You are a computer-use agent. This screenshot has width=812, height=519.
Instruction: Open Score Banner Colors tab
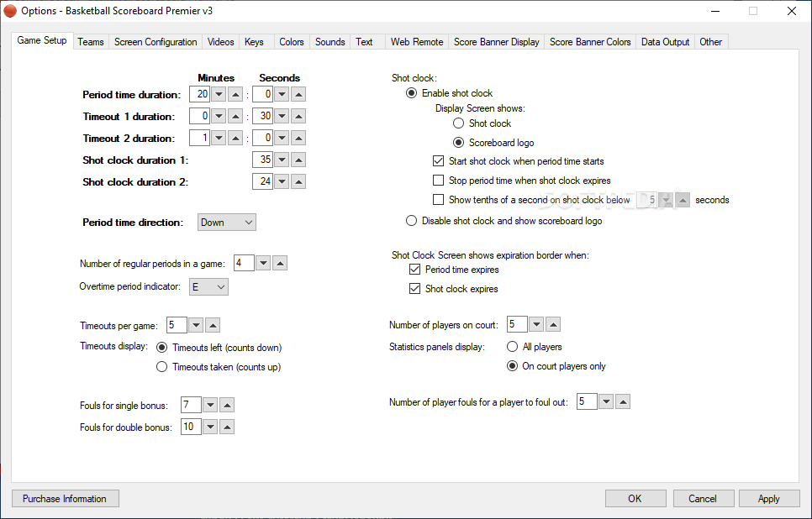click(x=590, y=42)
